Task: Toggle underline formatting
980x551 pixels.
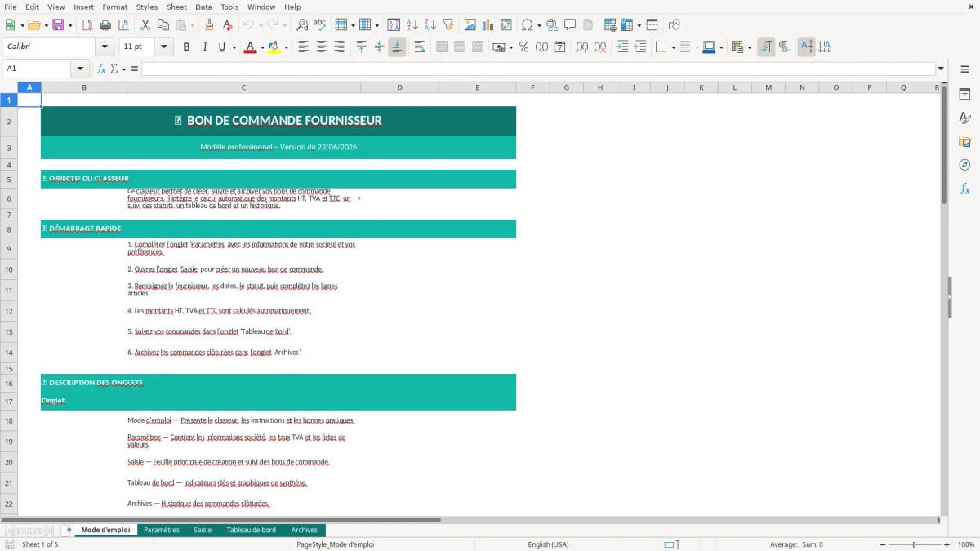Action: click(x=221, y=47)
